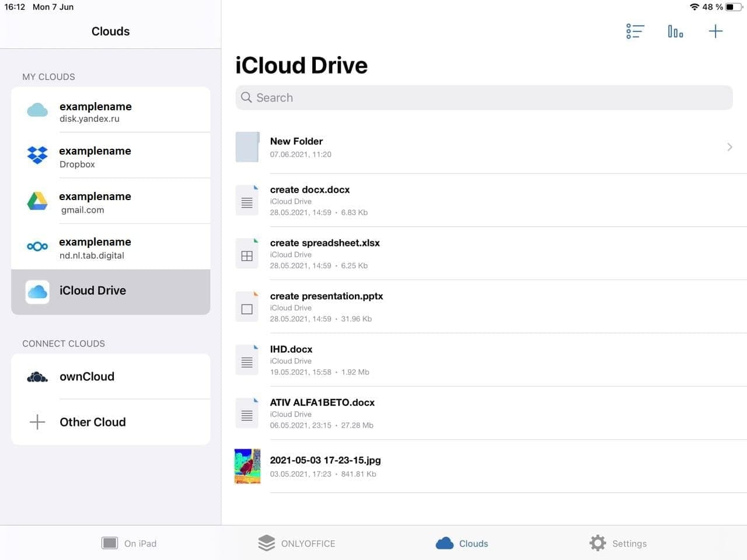
Task: Open the Settings tab
Action: (618, 543)
